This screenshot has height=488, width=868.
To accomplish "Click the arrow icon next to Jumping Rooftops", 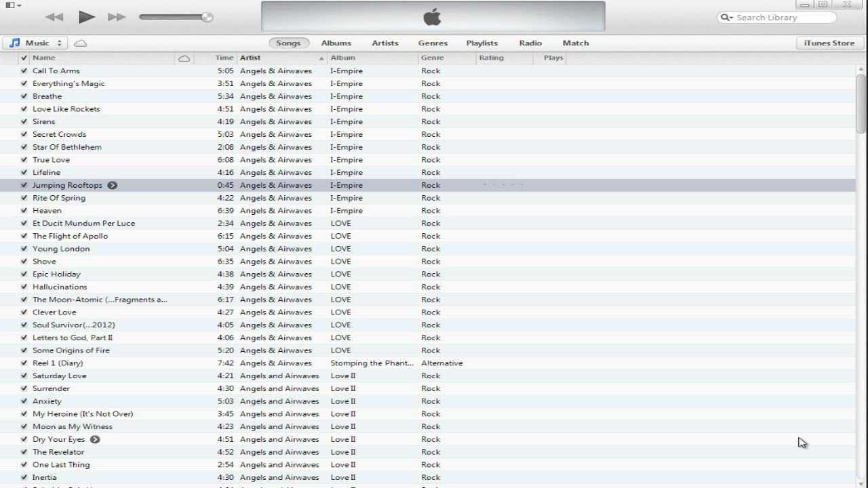I will pos(112,185).
